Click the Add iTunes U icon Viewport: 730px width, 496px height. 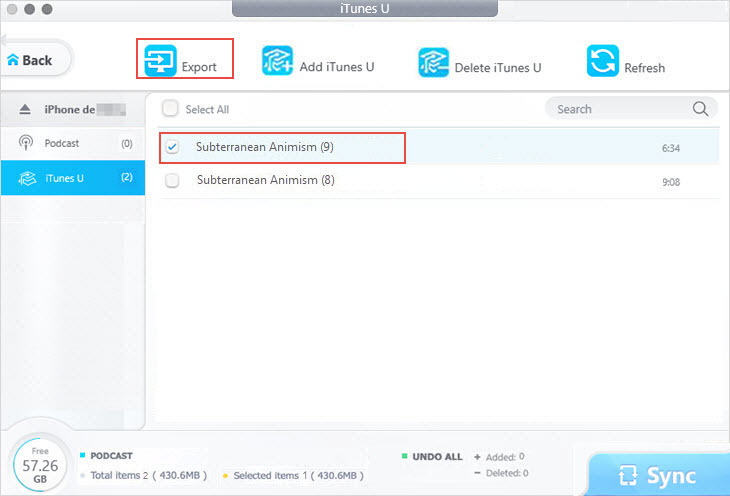(x=277, y=61)
